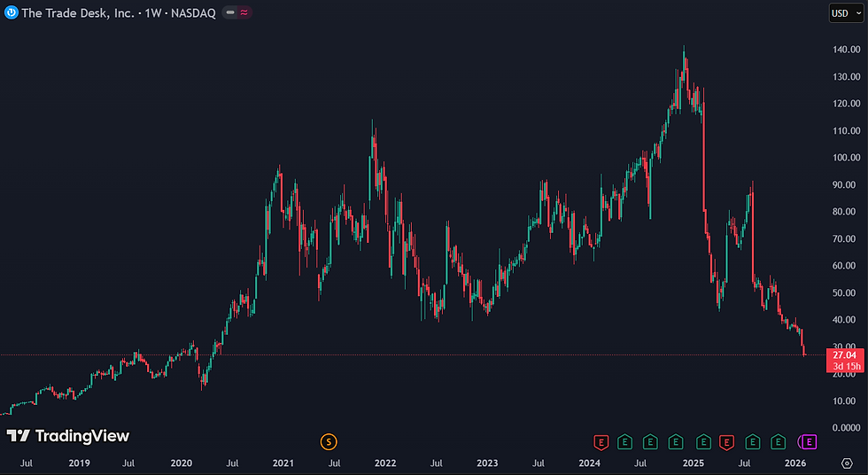Open chart settings hexagon gear icon
Image resolution: width=868 pixels, height=475 pixels.
click(847, 463)
